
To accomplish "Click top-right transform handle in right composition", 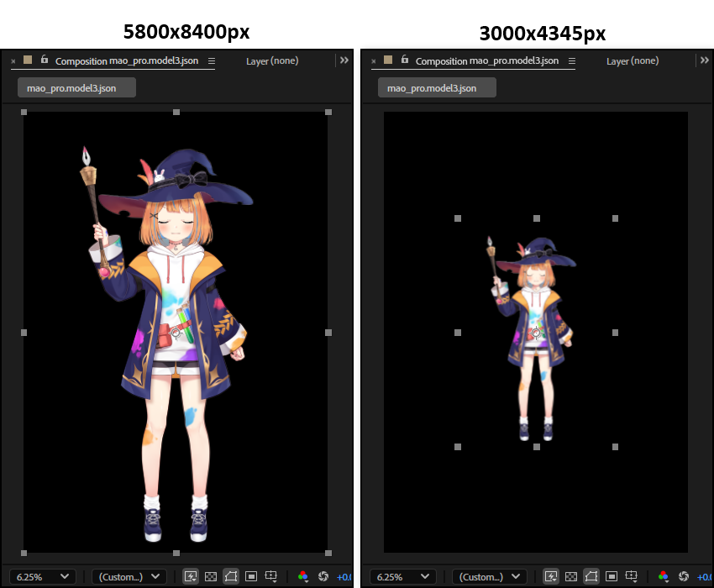I will coord(615,218).
